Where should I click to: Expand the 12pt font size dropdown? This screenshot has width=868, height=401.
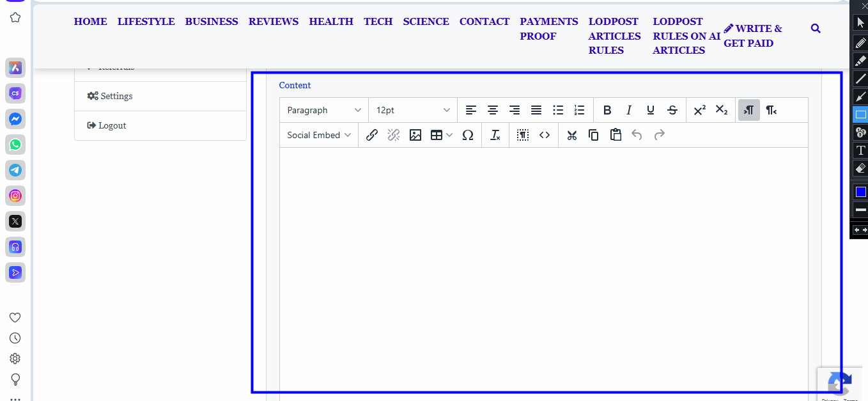413,110
